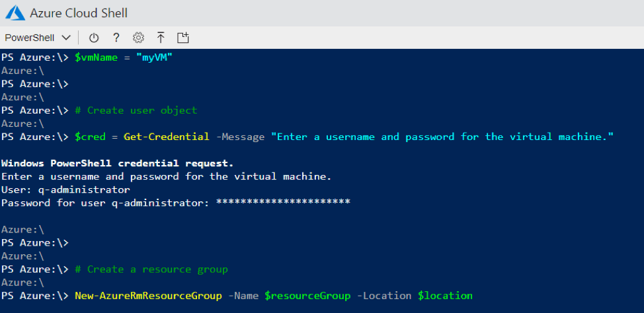The width and height of the screenshot is (644, 313).
Task: Click the Azure logo icon
Action: 16,13
